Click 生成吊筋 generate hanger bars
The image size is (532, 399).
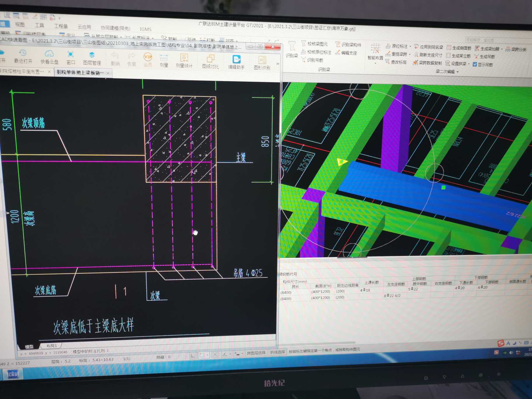click(484, 57)
